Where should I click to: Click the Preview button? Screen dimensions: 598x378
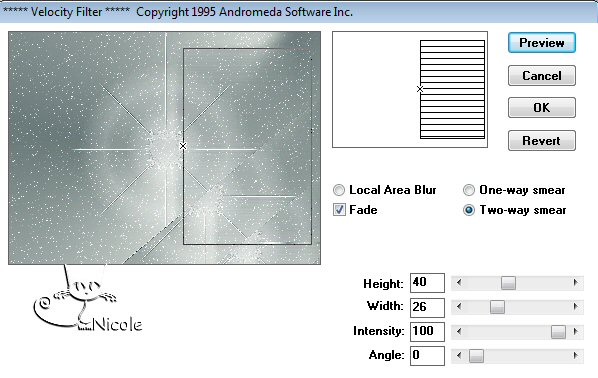coord(542,43)
